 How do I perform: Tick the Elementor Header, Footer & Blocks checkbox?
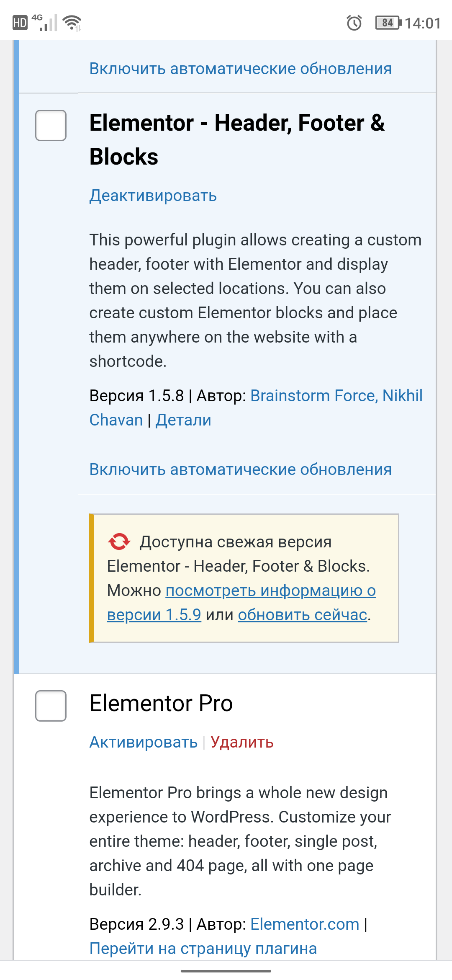click(51, 125)
